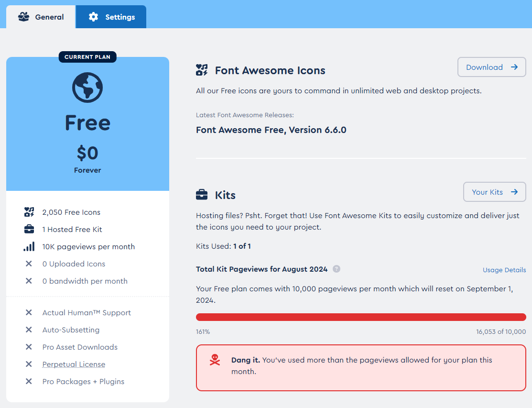Screen dimensions: 532x408
Task: Click the X icon beside Actual Human Support
Action: coord(29,312)
